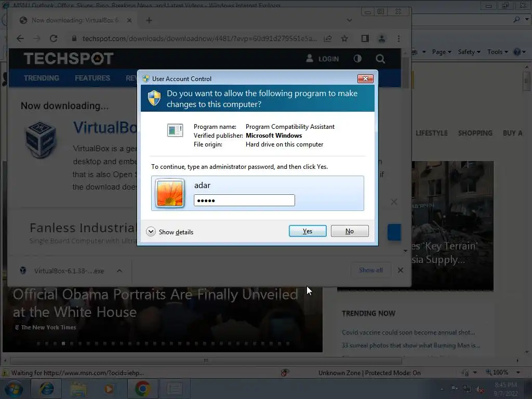Open Obama Portraits headline on MSN

pos(155,303)
